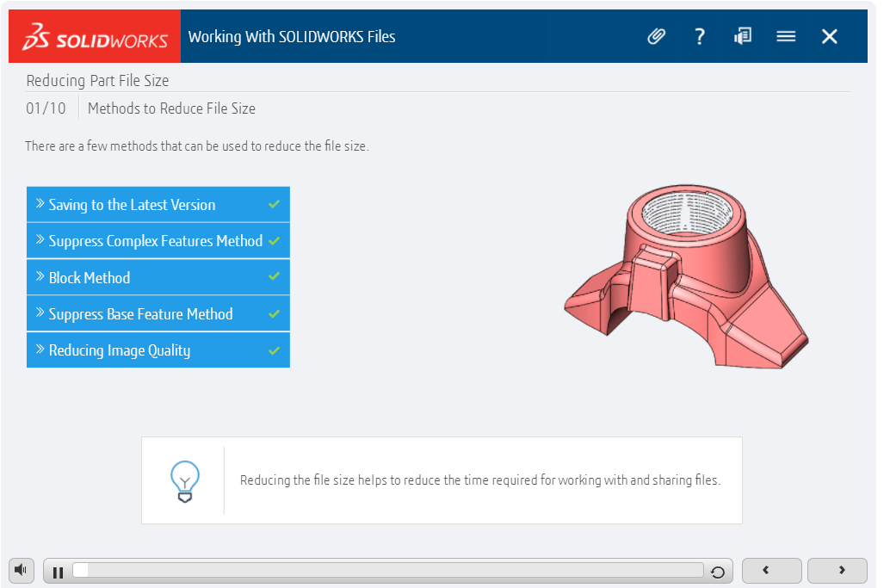Open the attachments paperclip icon
890x588 pixels.
(x=656, y=37)
